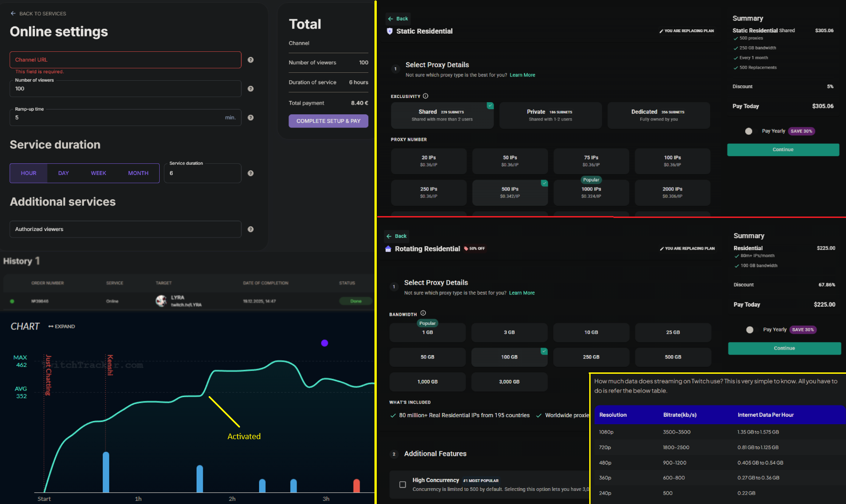
Task: Select the 50 IPs proxy option
Action: (510, 161)
